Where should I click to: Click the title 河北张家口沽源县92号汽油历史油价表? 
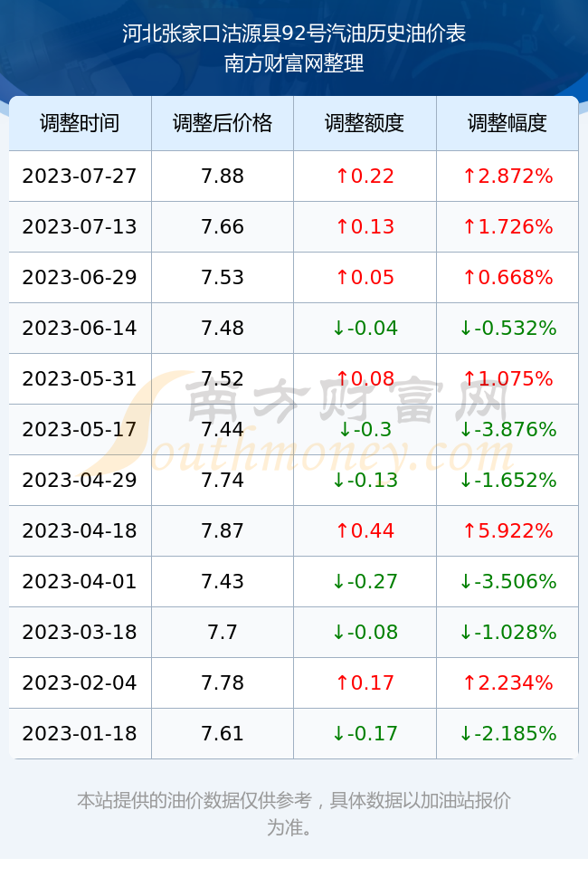pos(294,34)
